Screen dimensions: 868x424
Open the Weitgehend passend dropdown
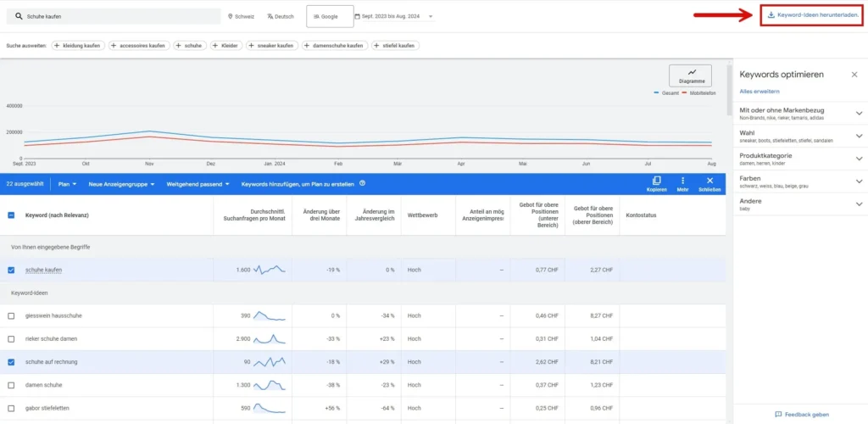tap(199, 183)
